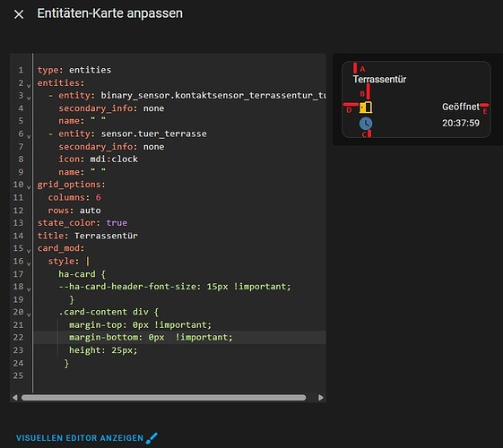Fold the card_mod block on line 15

tap(29, 251)
